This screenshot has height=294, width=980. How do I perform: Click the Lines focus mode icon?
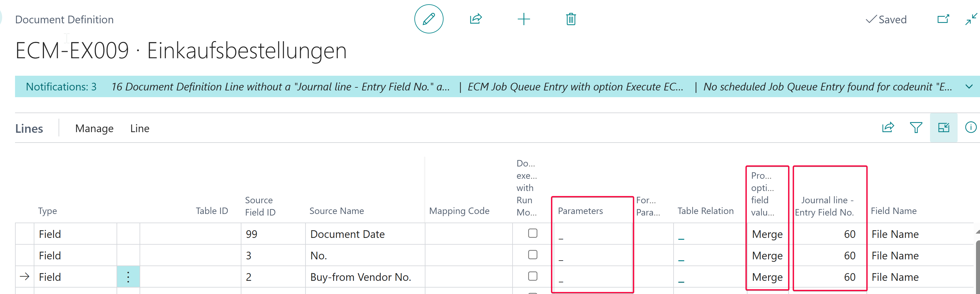943,128
